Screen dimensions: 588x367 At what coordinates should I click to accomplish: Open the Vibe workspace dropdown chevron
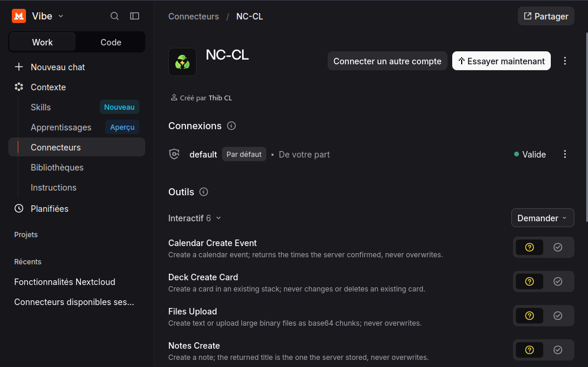coord(61,16)
